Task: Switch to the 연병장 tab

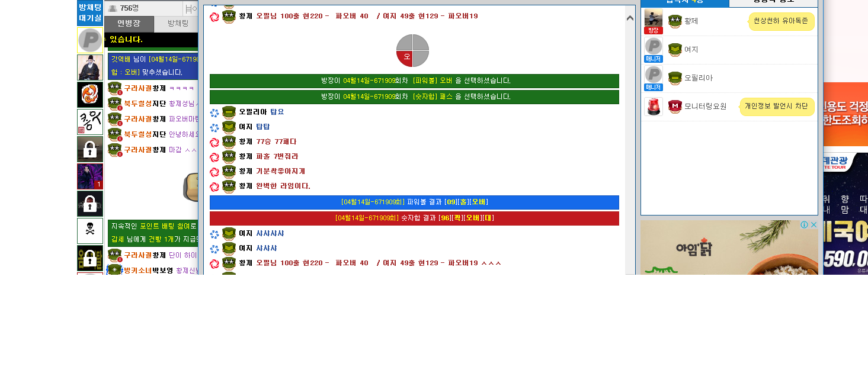Action: (x=129, y=24)
